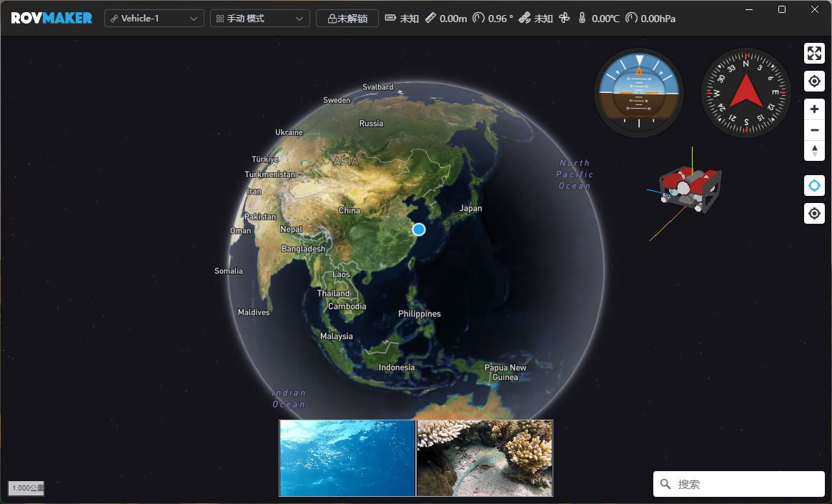The height and width of the screenshot is (504, 832).
Task: Click the satellite GPS status icon
Action: (525, 18)
